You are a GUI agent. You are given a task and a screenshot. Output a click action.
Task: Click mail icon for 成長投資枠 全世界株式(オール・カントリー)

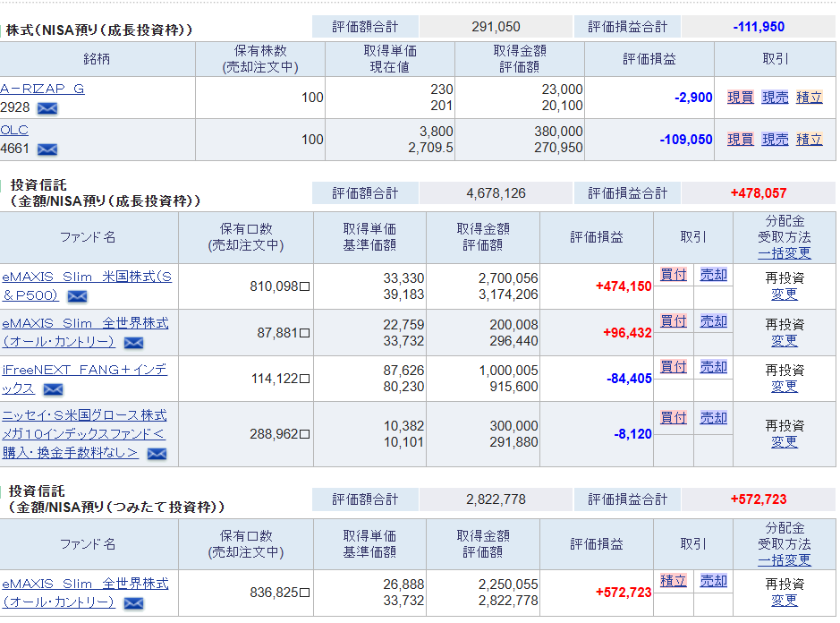point(133,343)
